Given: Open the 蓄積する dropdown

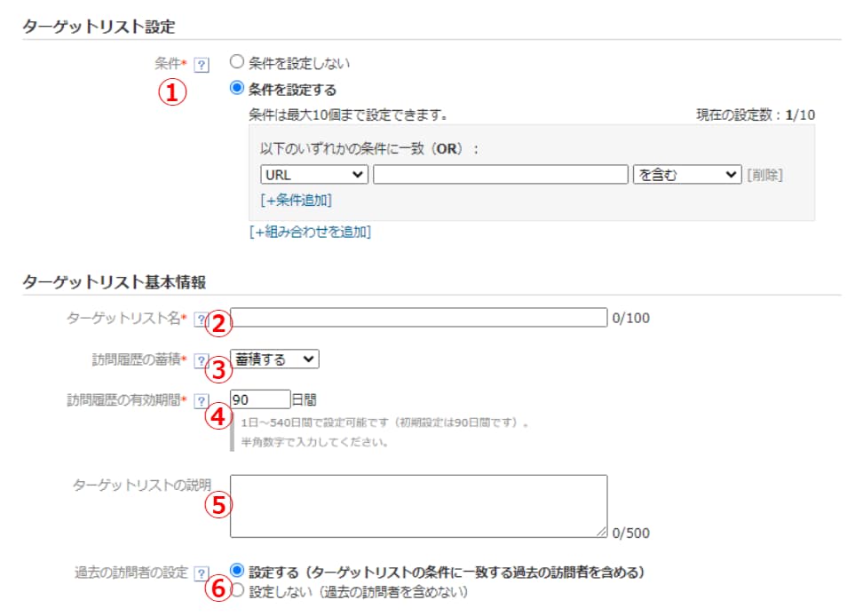Looking at the screenshot, I should tap(274, 359).
